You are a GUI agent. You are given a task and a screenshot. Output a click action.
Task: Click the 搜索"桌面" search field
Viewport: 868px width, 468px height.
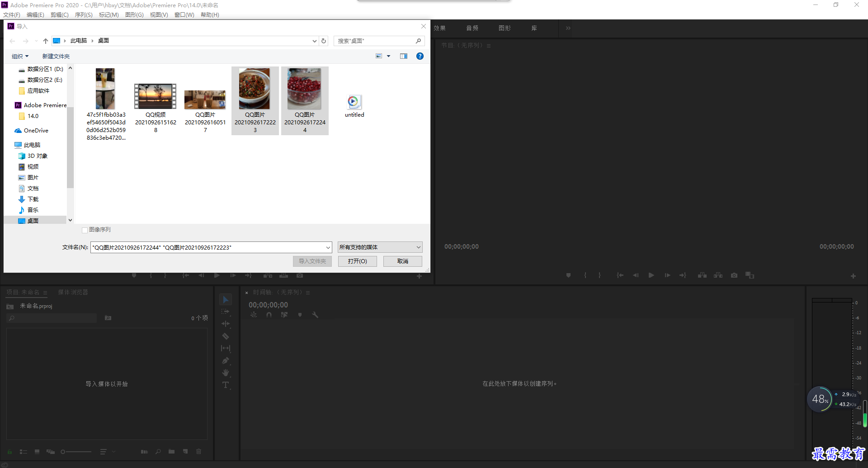379,41
